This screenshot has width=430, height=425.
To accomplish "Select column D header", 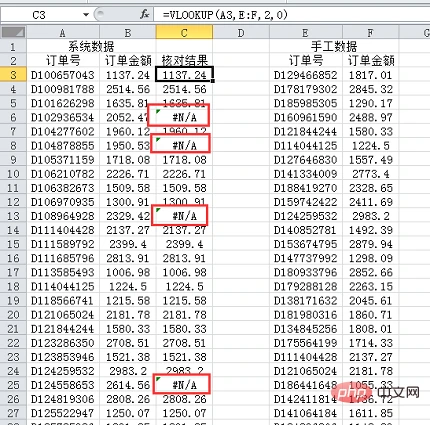I will [x=241, y=33].
